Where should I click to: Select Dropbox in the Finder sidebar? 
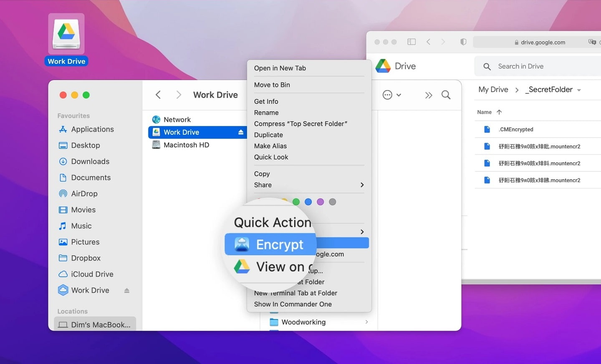86,258
